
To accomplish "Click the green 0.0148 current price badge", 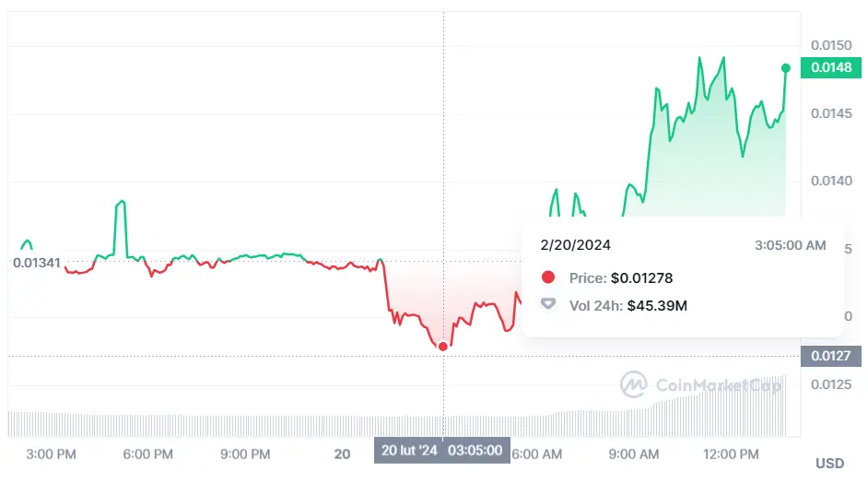I will 830,67.
